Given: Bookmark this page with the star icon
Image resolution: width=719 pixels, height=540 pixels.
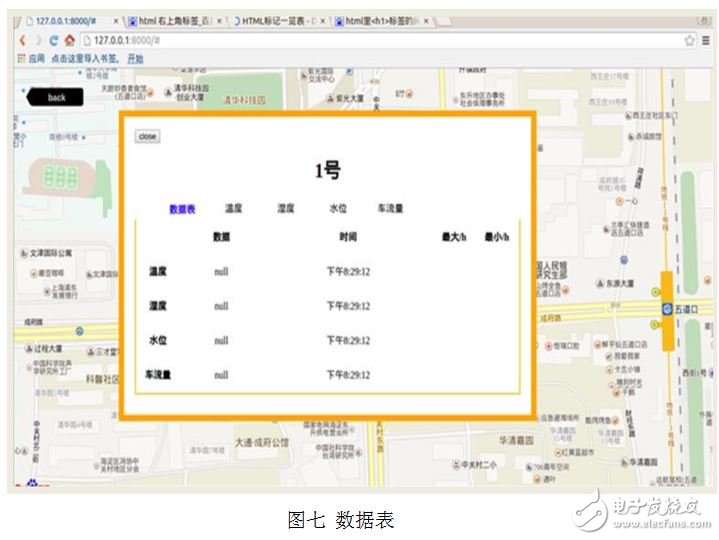Looking at the screenshot, I should 689,40.
